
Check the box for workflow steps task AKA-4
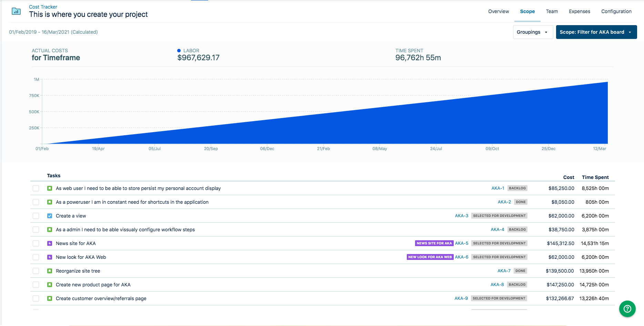[x=36, y=230]
